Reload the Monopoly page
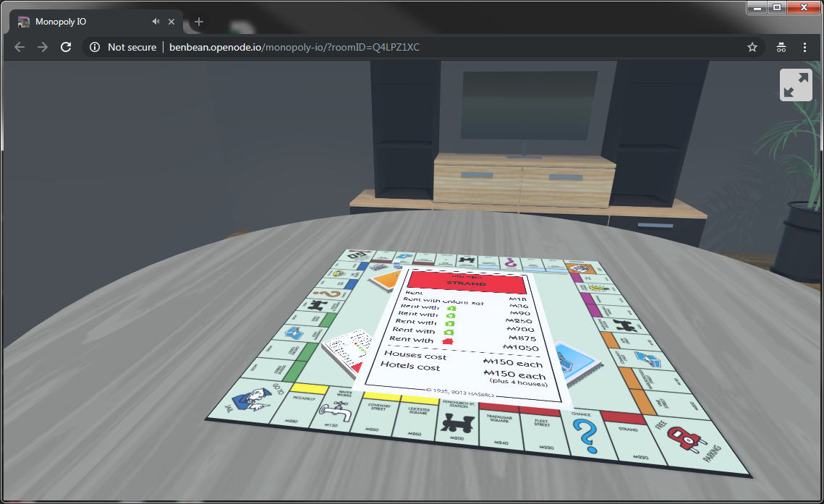 pyautogui.click(x=66, y=47)
